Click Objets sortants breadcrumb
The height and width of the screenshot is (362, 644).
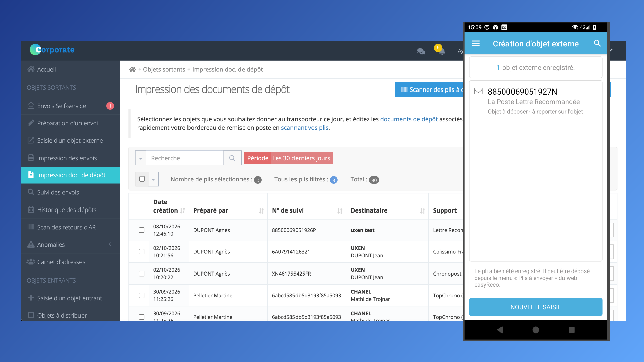pos(164,69)
